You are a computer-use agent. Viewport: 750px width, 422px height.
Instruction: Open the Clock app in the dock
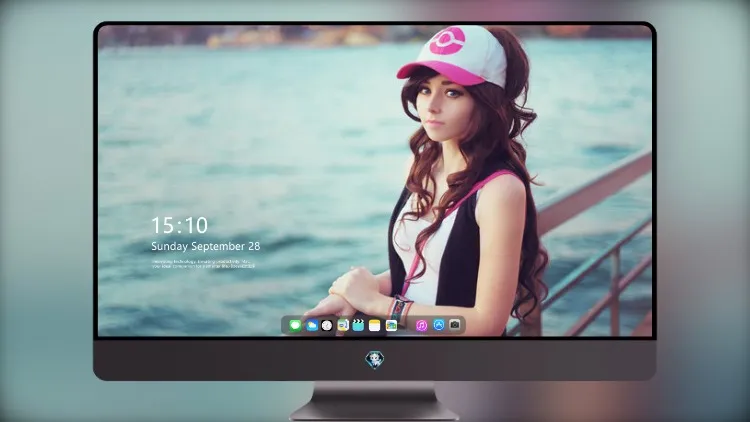point(327,325)
